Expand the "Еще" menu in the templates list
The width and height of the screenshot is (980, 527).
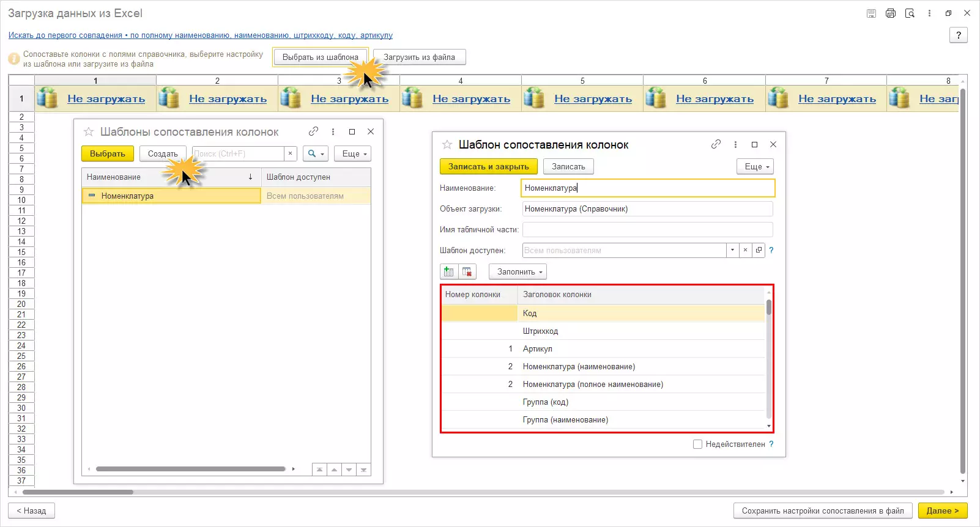pyautogui.click(x=352, y=153)
